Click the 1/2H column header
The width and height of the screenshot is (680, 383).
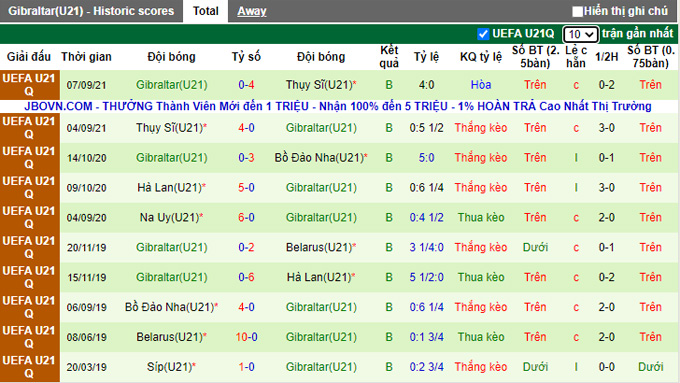pos(606,57)
